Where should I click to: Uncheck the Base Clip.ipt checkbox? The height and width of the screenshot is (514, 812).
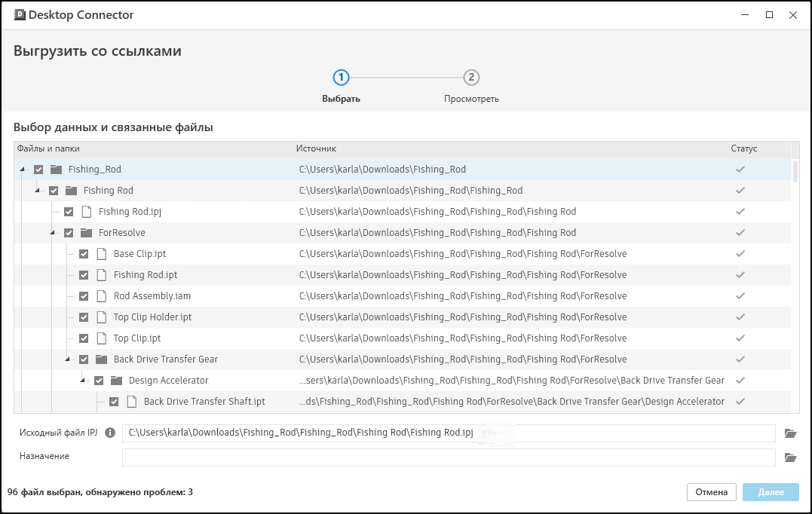click(x=84, y=254)
